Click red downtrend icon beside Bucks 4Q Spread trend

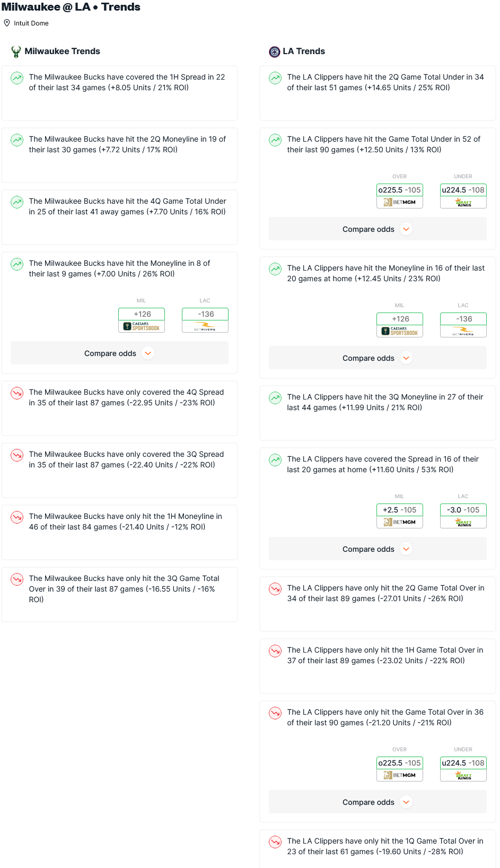pyautogui.click(x=17, y=393)
